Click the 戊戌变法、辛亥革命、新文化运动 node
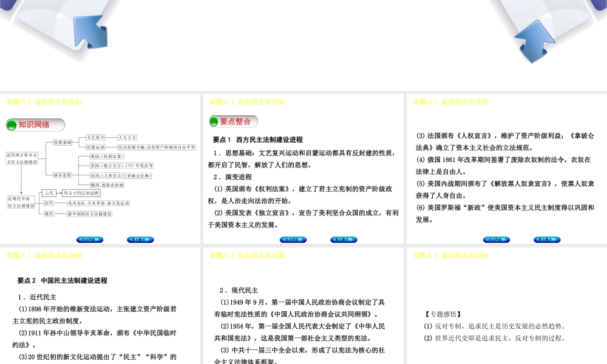Image resolution: width=607 pixels, height=364 pixels. tap(98, 203)
